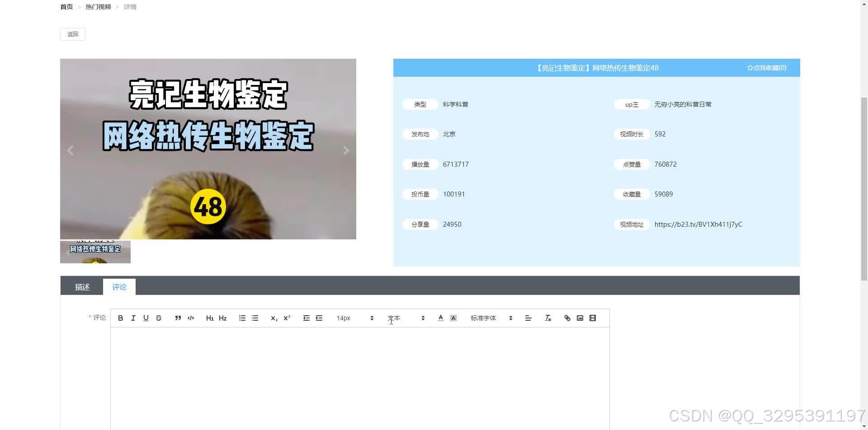
Task: Open 热门视频 breadcrumb link
Action: (x=98, y=7)
